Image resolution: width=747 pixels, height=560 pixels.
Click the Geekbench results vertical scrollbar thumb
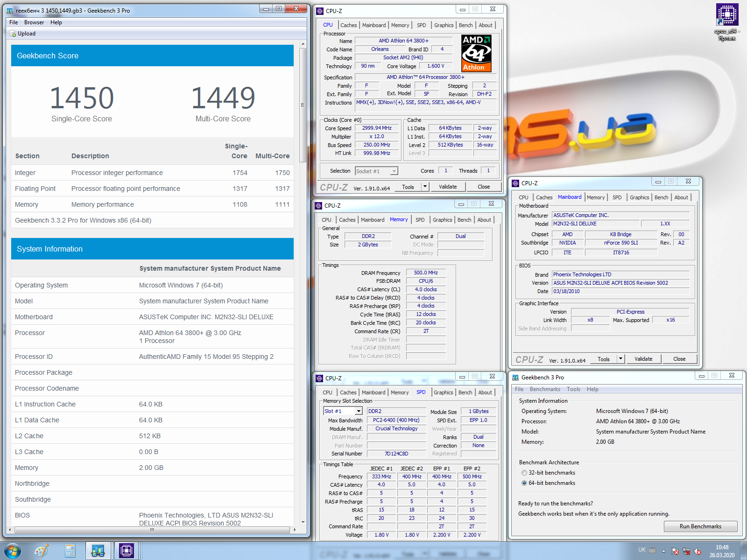point(303,105)
